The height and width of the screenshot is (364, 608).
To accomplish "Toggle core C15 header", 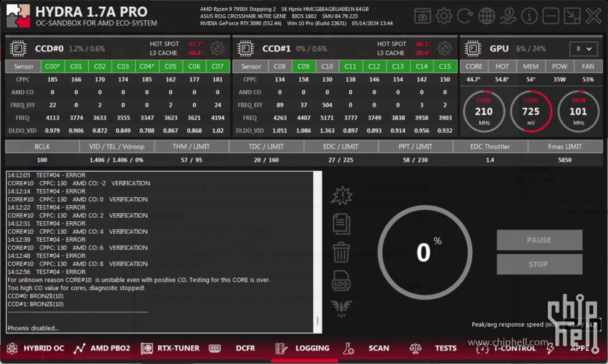I will 445,66.
